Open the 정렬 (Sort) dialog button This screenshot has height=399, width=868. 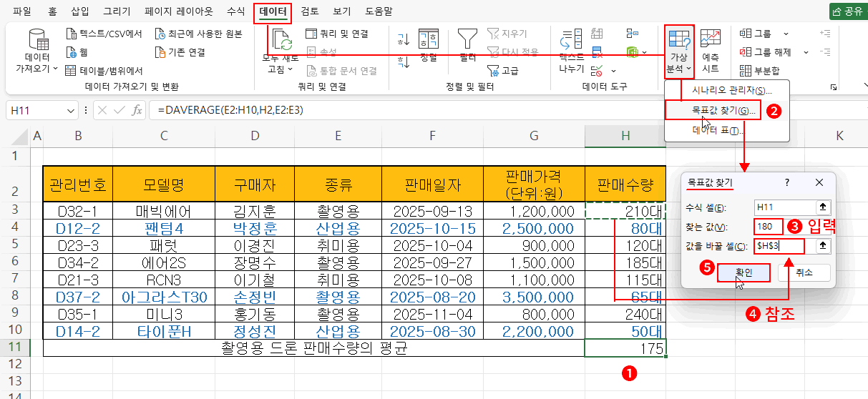[428, 46]
